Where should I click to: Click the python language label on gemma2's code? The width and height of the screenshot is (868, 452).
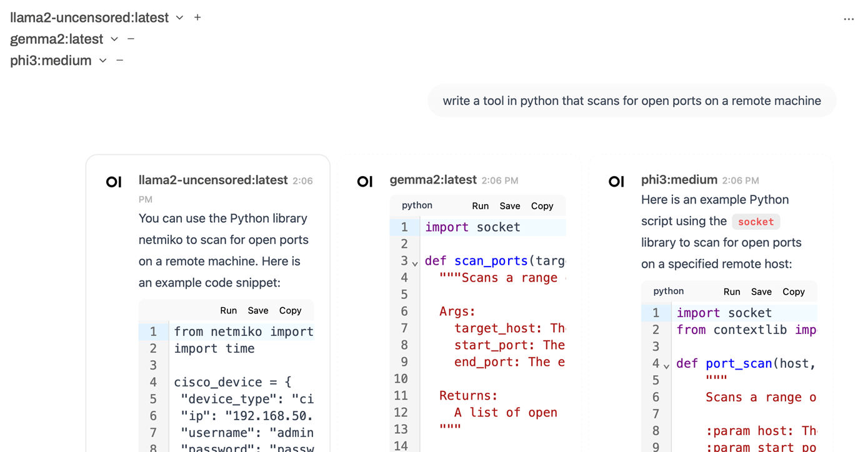(x=416, y=205)
